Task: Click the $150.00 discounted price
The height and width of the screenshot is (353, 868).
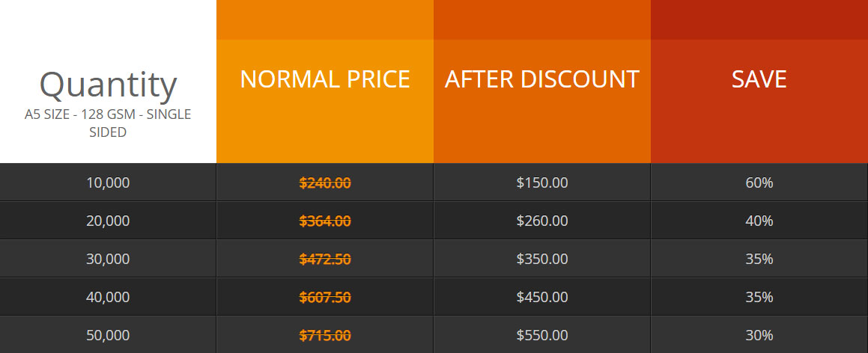Action: click(542, 182)
